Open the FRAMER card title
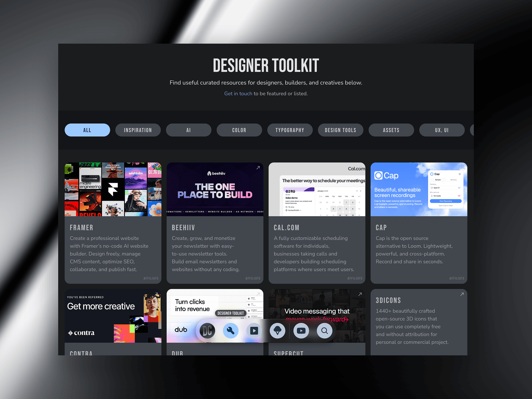 tap(81, 228)
